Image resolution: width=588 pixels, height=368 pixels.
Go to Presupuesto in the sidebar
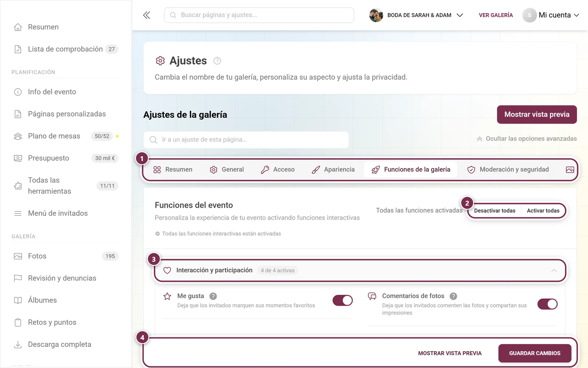(x=66, y=158)
